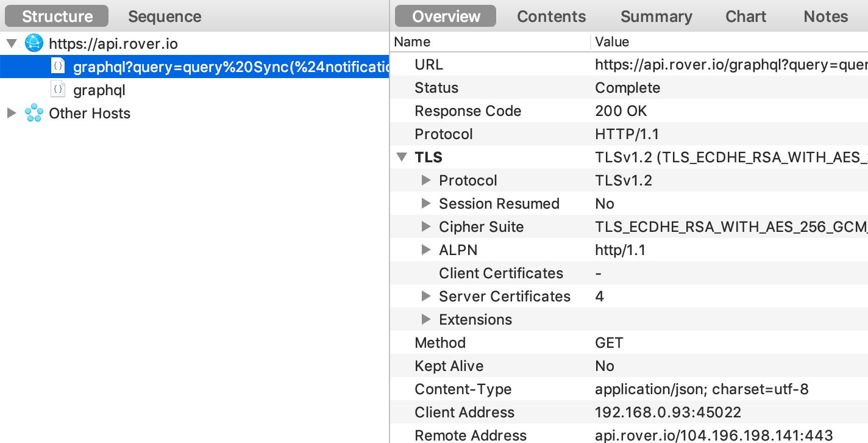The width and height of the screenshot is (868, 443).
Task: Click the api.rover.io/104.196.198.141:443 value
Action: (714, 435)
